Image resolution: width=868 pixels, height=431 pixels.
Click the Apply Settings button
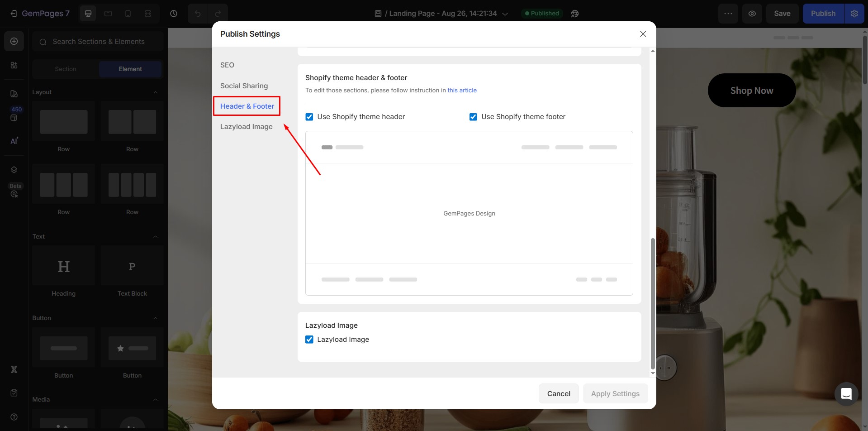pos(615,393)
